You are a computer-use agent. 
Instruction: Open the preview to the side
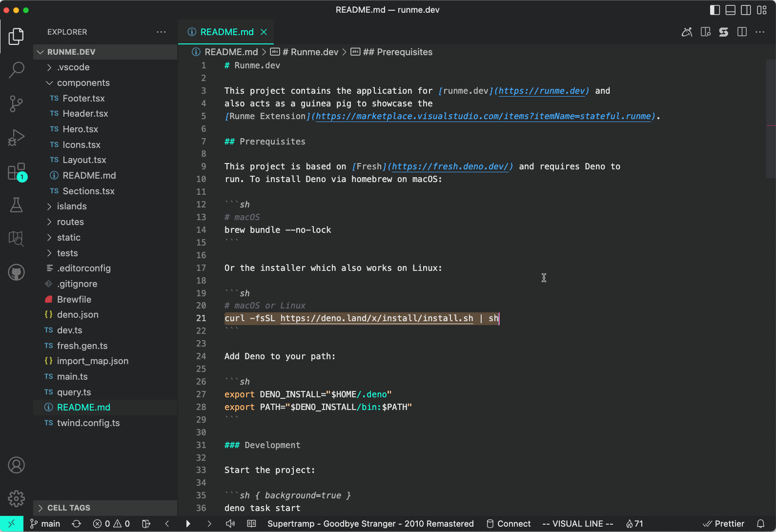(x=705, y=32)
